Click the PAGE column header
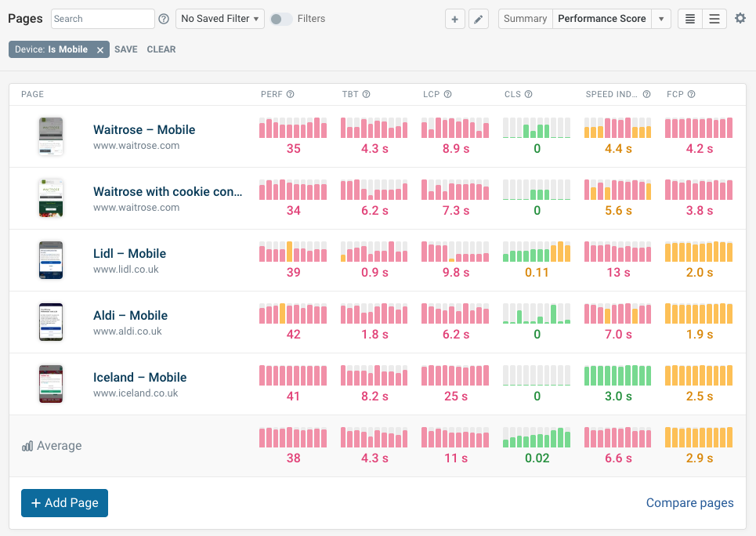756x536 pixels. [32, 94]
